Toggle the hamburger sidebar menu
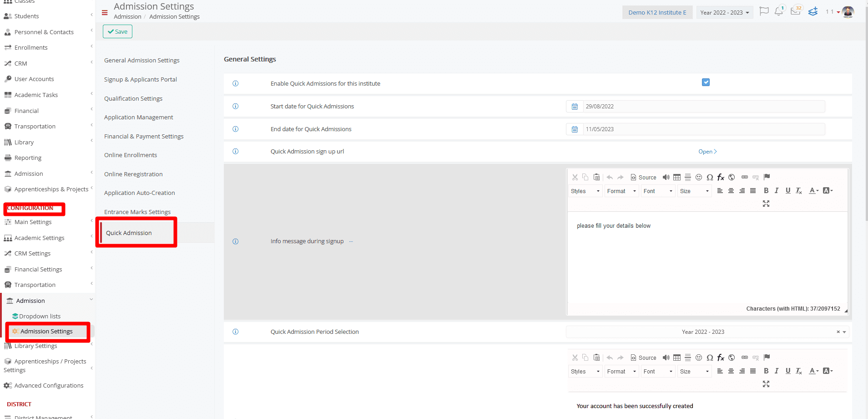The width and height of the screenshot is (868, 419). click(105, 13)
